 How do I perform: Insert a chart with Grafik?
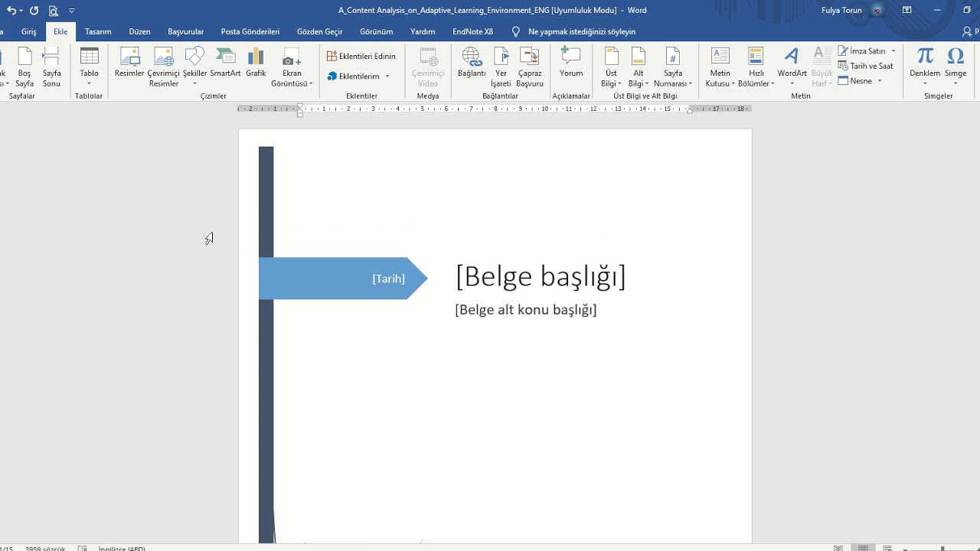(x=256, y=63)
